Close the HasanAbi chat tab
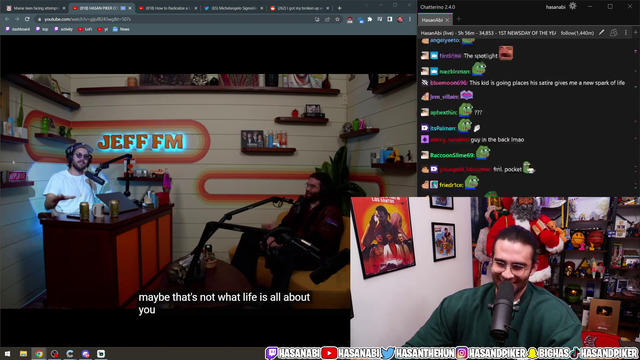640x360 pixels. click(447, 20)
